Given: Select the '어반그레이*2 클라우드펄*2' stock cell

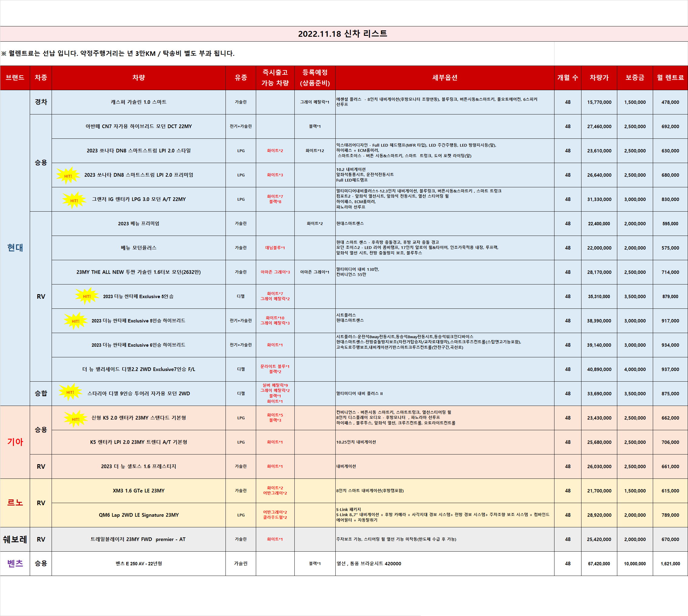Looking at the screenshot, I should coord(275,515).
